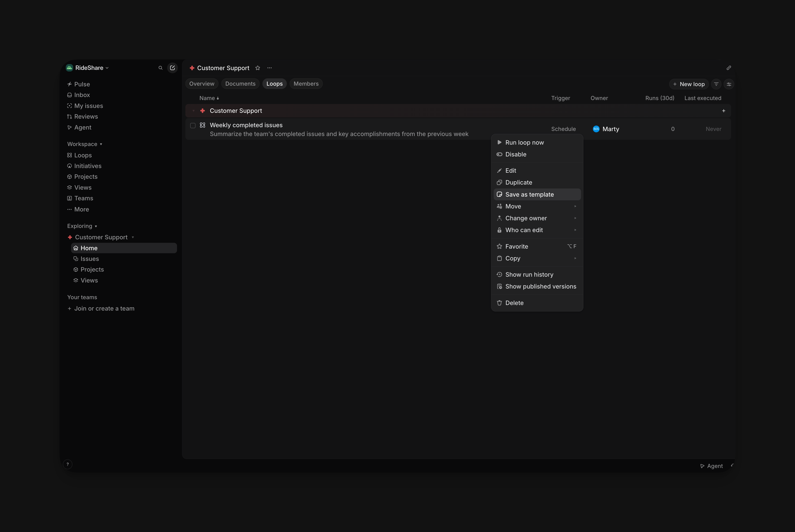Click the loop icon beside Weekly completed issues

203,125
